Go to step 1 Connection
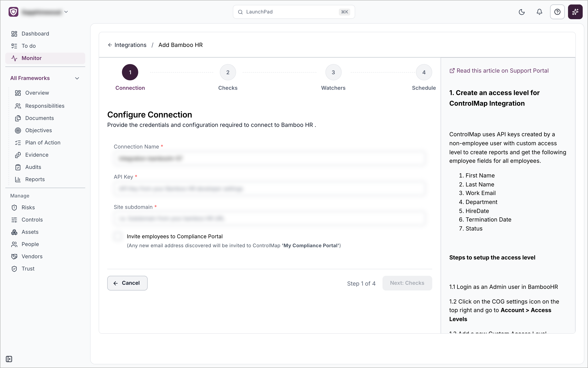 coord(130,72)
